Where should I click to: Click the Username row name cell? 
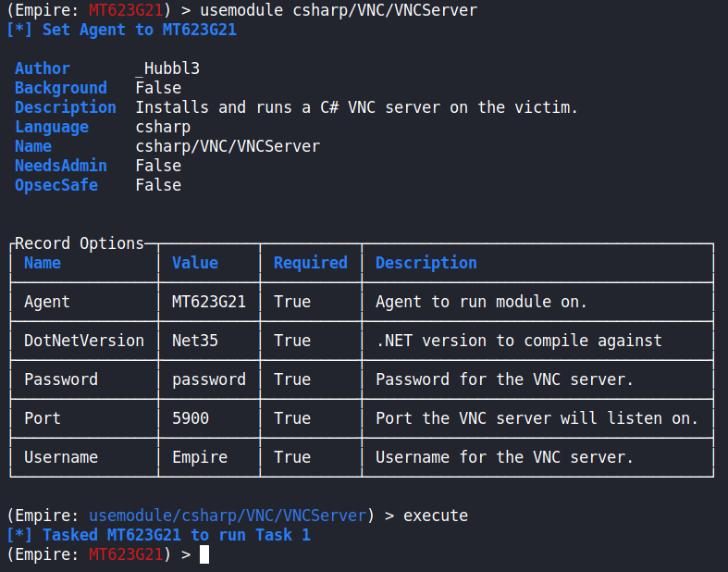click(61, 458)
